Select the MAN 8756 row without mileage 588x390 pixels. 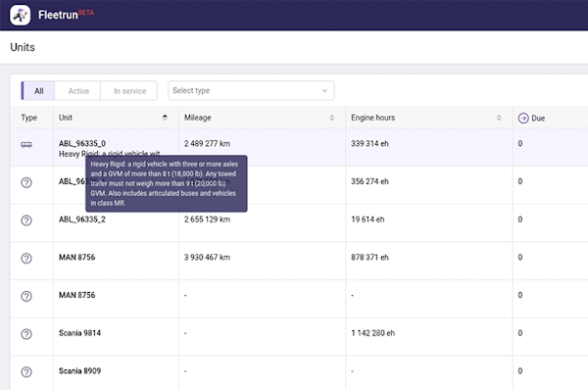coord(299,295)
